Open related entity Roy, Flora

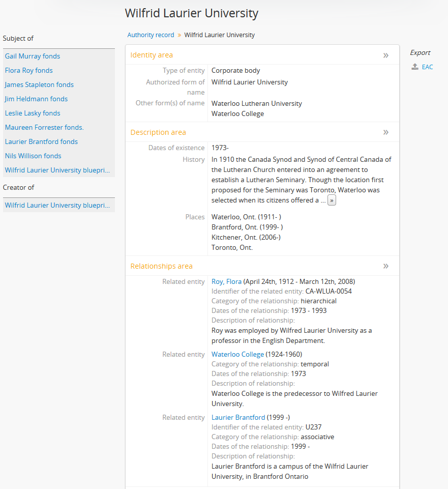click(x=226, y=282)
